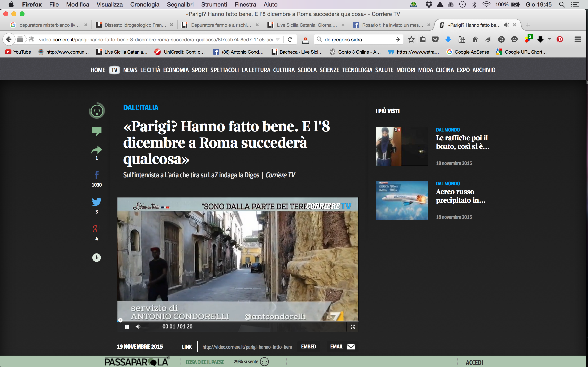Open the SPETTACOLI section link
This screenshot has height=367, width=588.
click(x=224, y=70)
